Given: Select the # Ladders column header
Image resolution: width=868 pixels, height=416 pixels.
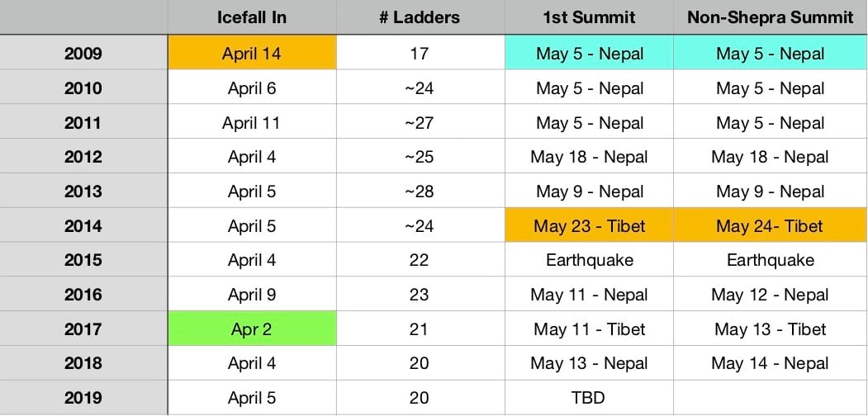Looking at the screenshot, I should pyautogui.click(x=420, y=17).
